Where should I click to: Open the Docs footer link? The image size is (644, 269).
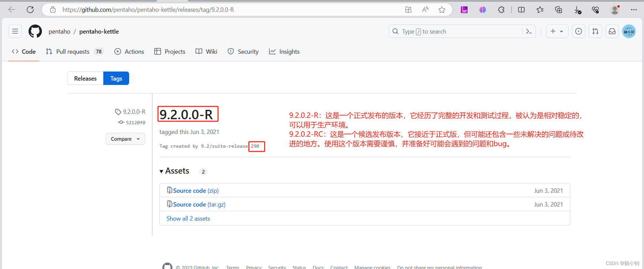click(318, 267)
